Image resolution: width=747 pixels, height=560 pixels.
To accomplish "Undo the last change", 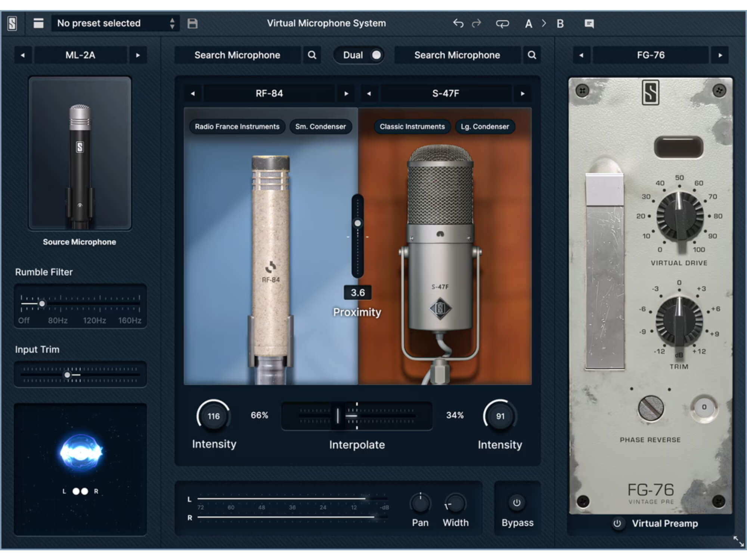I will click(x=459, y=23).
